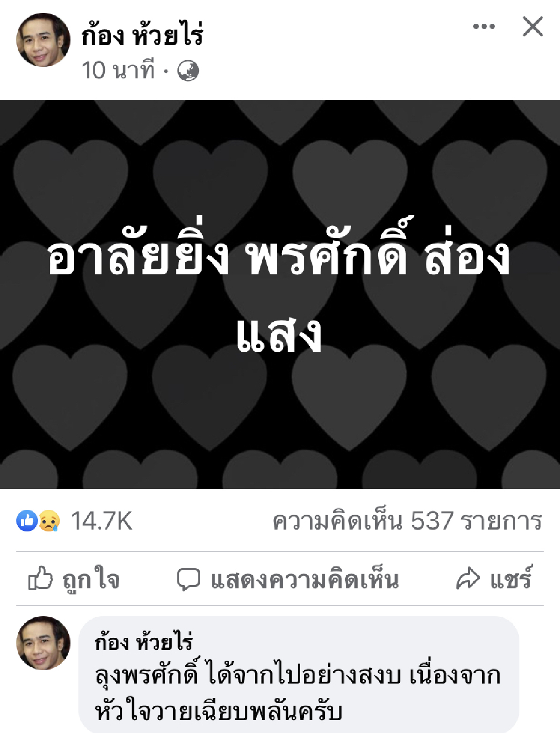Click the blue like reaction icon
This screenshot has width=560, height=733.
coord(27,521)
